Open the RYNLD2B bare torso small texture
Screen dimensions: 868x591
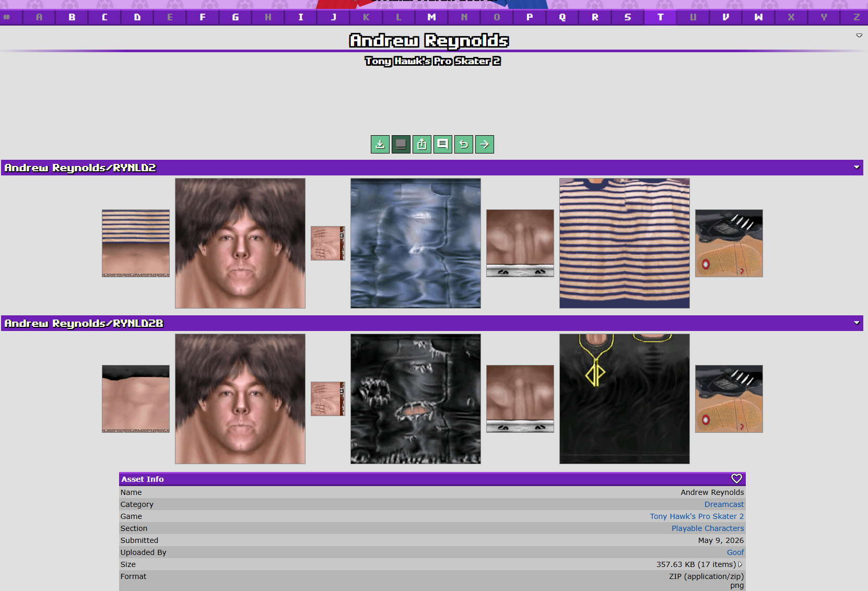point(136,399)
